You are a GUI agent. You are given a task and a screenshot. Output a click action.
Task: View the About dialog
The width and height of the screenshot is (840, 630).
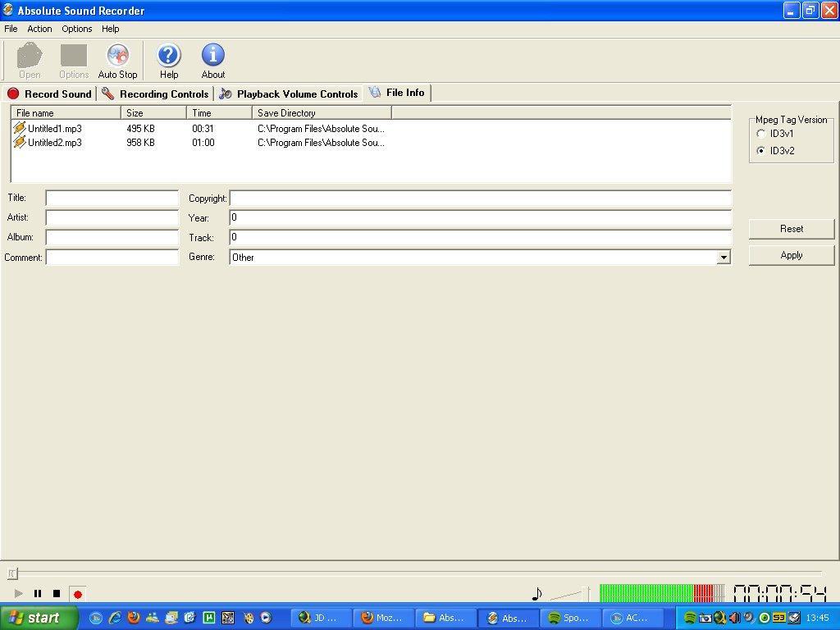coord(212,59)
